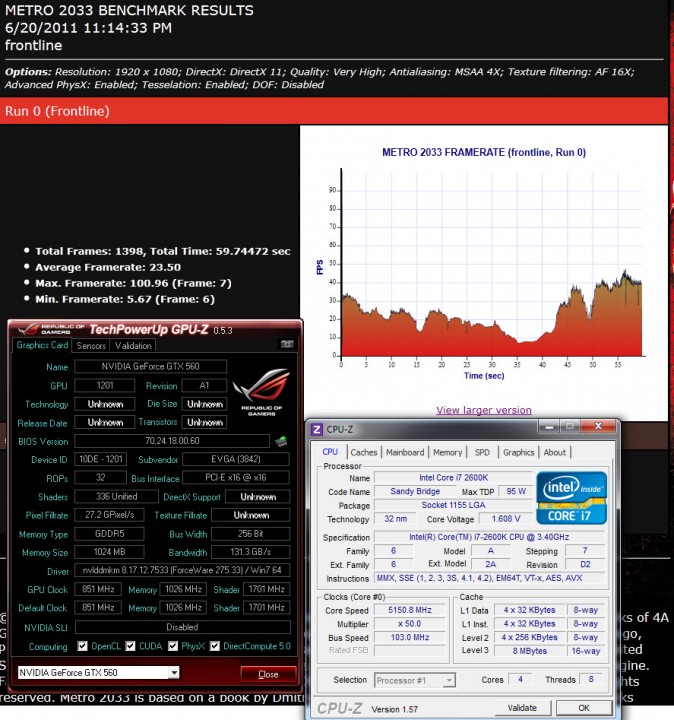Toggle the CUDA checkbox in GPU-Z
Screen dimensions: 674x720
pyautogui.click(x=130, y=646)
